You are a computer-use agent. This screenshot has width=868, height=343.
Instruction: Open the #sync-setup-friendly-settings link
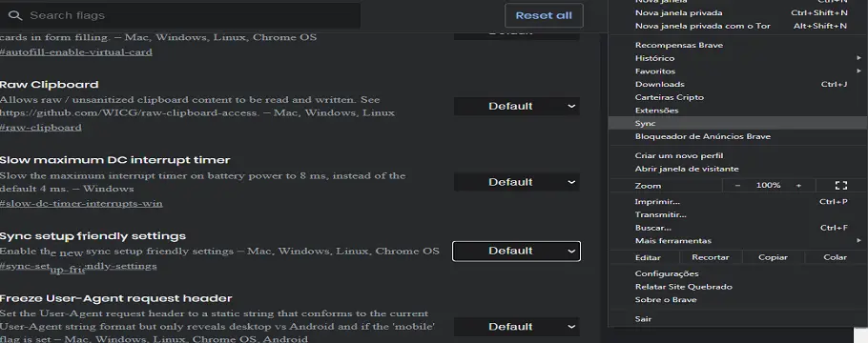(78, 267)
